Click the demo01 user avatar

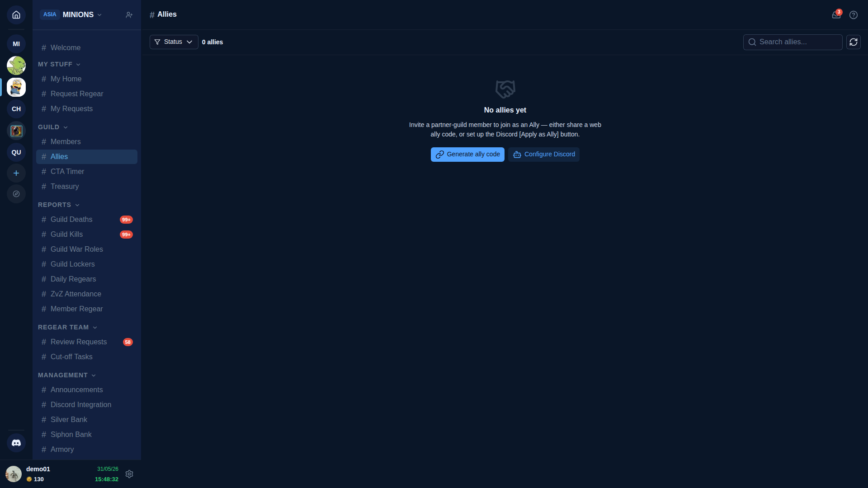pos(14,474)
